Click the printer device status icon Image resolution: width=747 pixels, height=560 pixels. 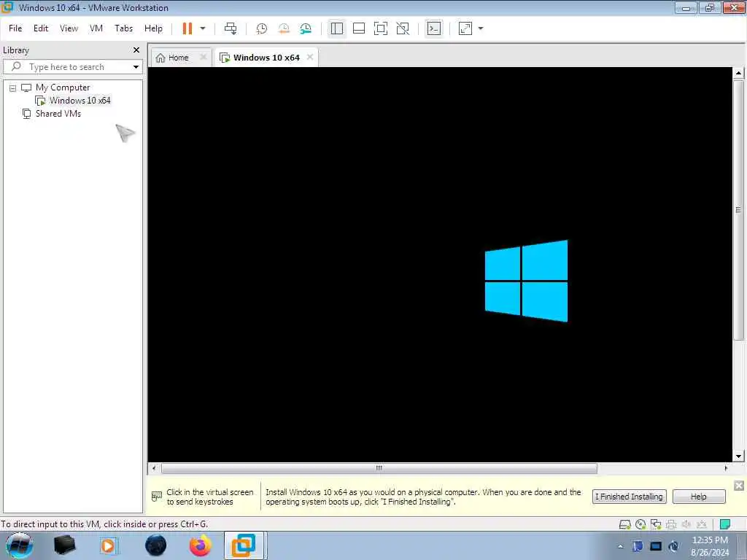pyautogui.click(x=671, y=525)
